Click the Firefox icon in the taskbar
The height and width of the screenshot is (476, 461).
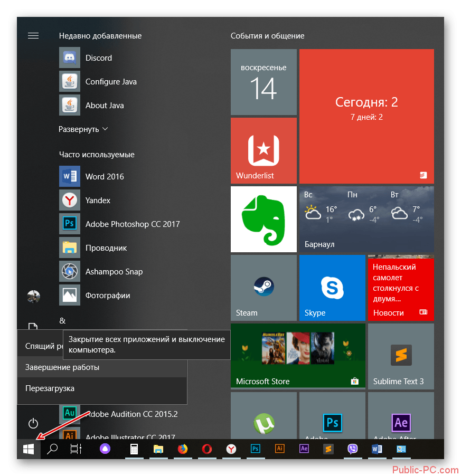point(183,449)
